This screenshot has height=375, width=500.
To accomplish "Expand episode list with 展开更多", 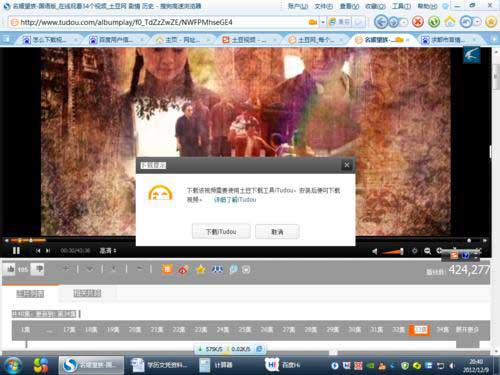I will pos(467,330).
